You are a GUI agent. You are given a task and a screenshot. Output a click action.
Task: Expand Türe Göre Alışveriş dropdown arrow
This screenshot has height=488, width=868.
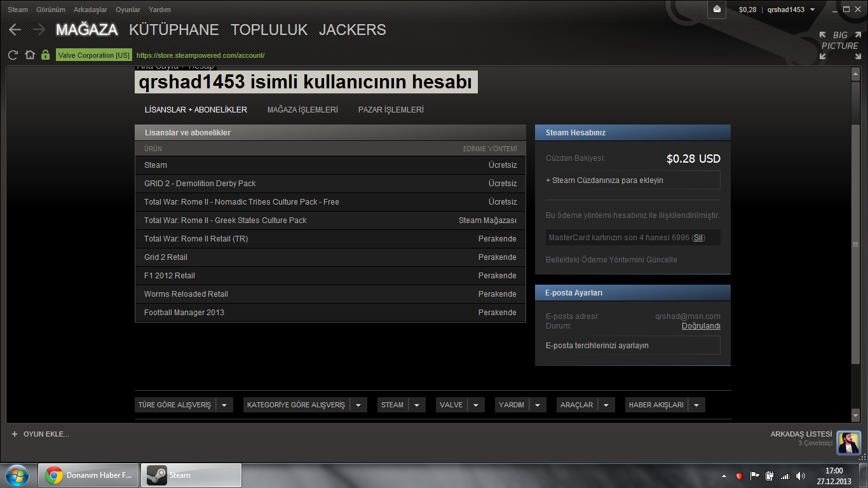click(224, 405)
